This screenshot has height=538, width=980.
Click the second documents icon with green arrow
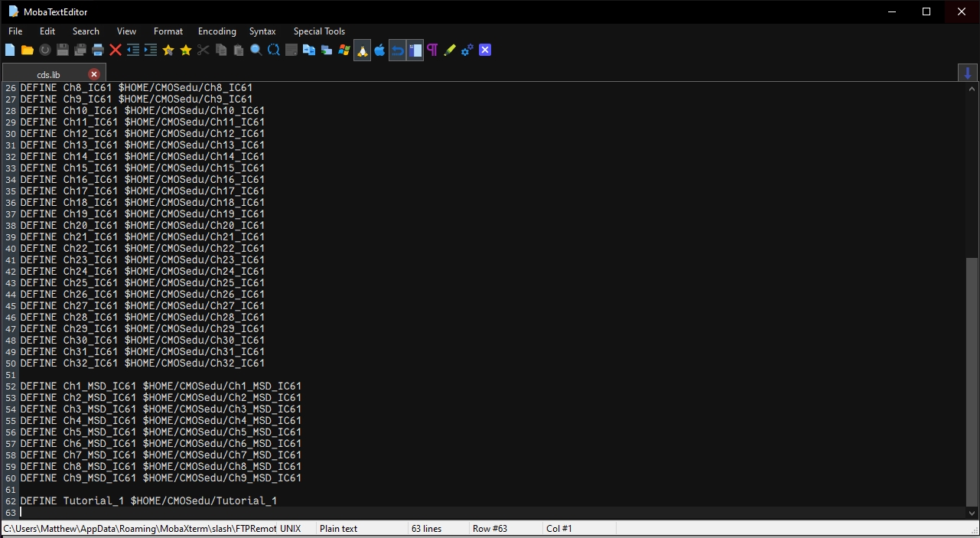pos(327,51)
